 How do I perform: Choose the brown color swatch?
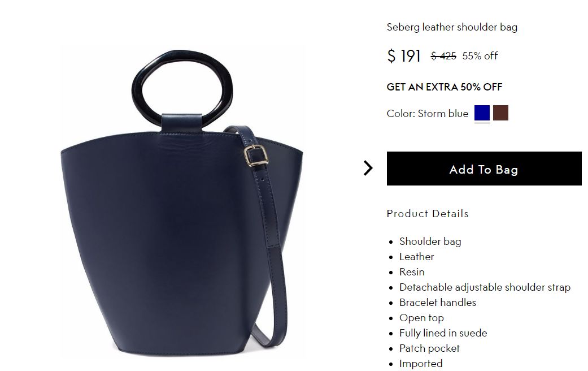click(x=500, y=113)
